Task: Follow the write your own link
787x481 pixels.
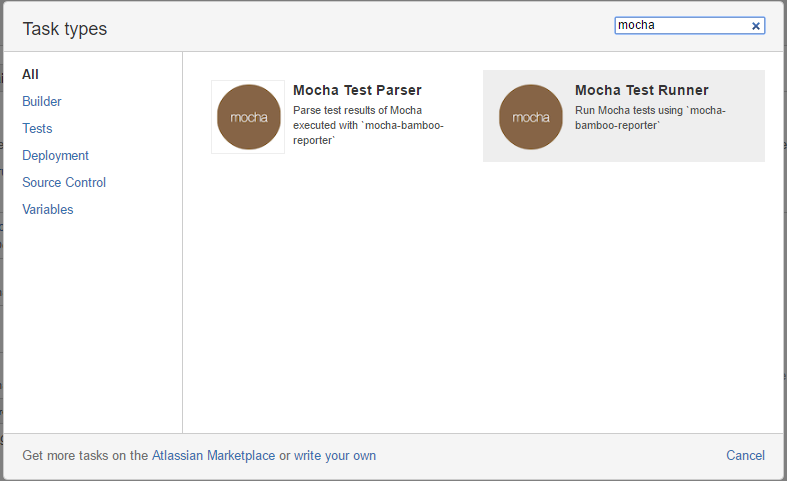Action: click(335, 455)
